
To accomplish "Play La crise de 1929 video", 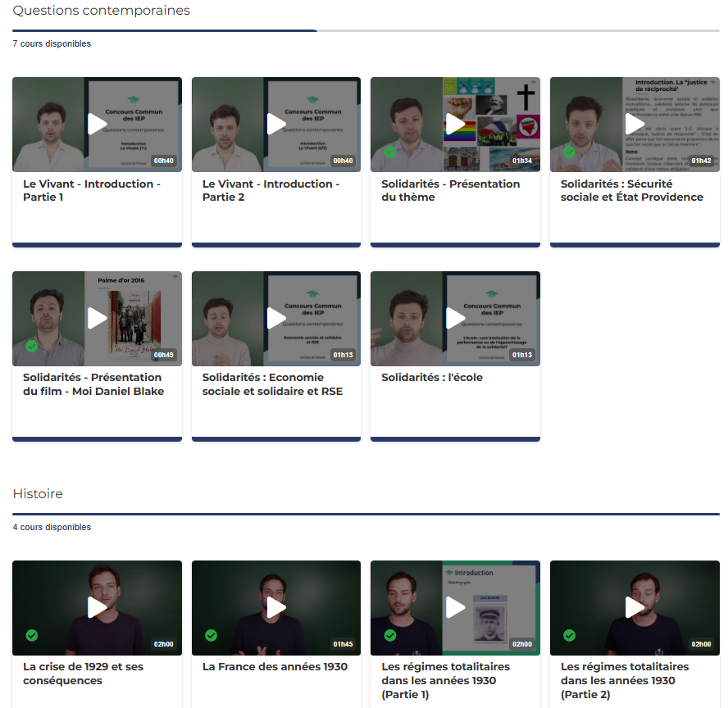I will pyautogui.click(x=97, y=607).
